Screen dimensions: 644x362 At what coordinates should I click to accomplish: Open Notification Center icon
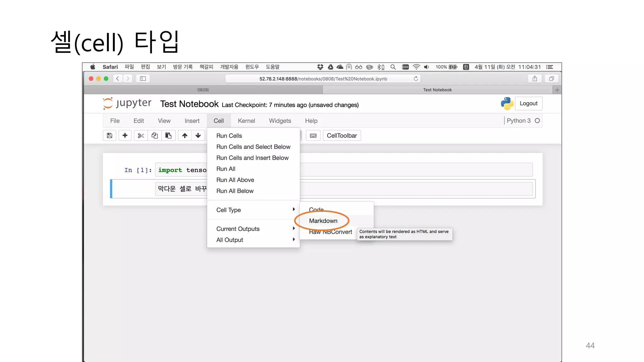point(550,67)
